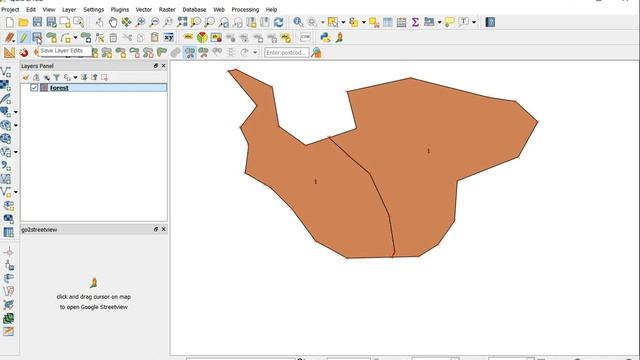
Task: Open layer style dock brush icon
Action: point(26,77)
